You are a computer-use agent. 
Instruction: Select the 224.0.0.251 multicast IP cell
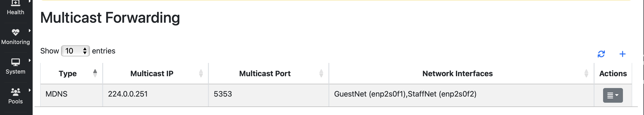(155, 95)
